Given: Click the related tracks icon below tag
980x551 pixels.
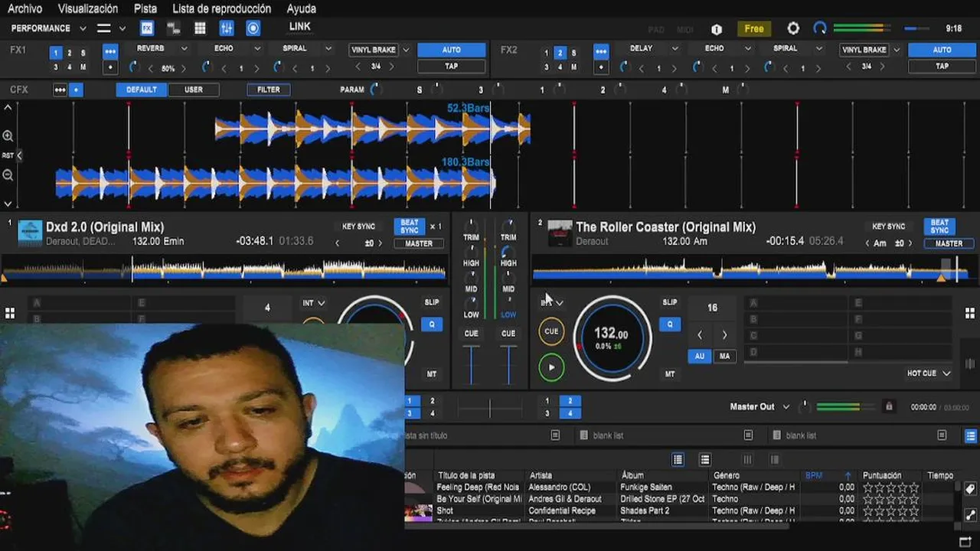Looking at the screenshot, I should (x=970, y=515).
